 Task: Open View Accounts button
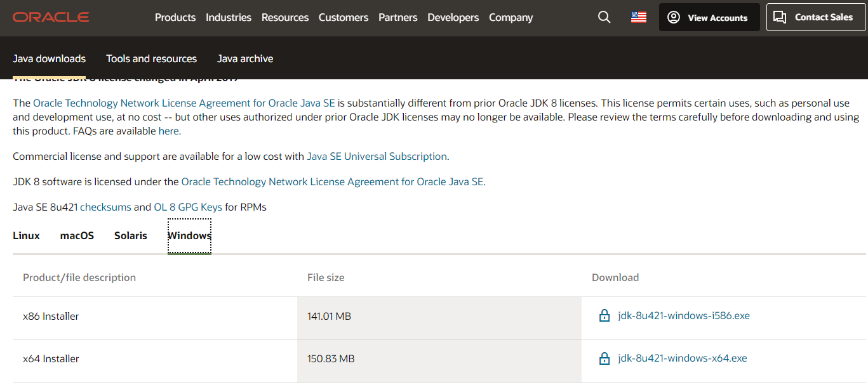point(709,18)
